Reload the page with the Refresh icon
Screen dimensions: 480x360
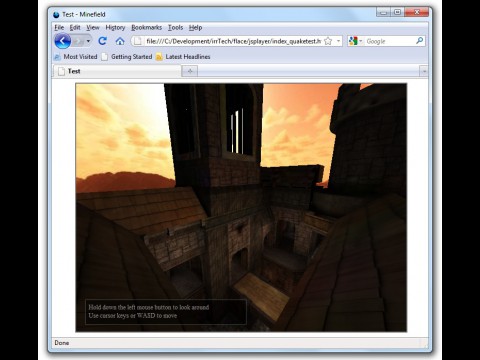102,41
